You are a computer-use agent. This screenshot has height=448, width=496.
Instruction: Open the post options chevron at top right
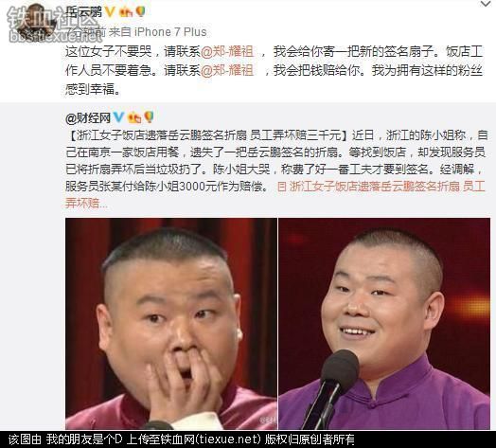coord(486,4)
